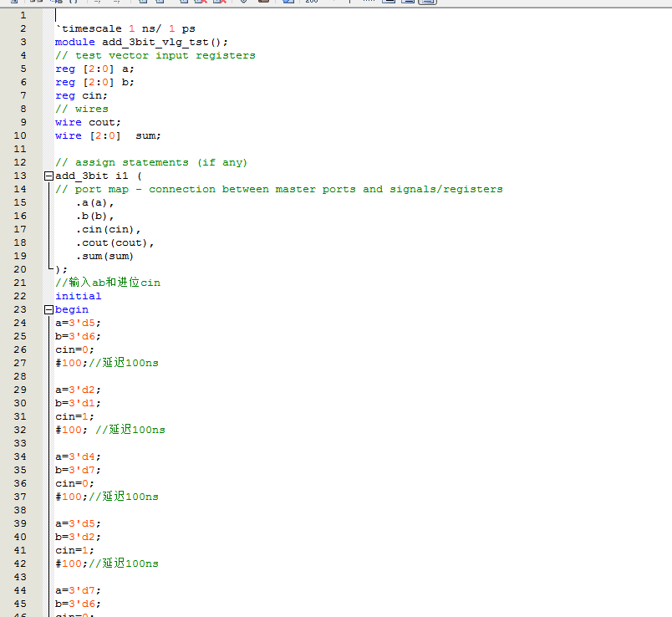Collapse the add_3bit i1 instance block
Image resolution: width=672 pixels, height=617 pixels.
[48, 176]
